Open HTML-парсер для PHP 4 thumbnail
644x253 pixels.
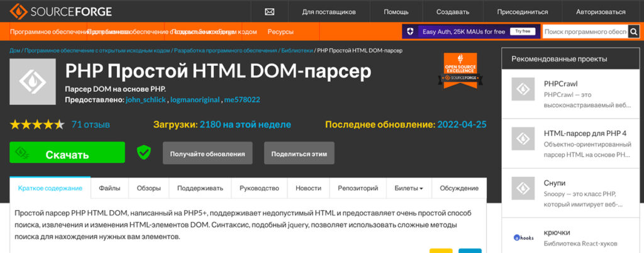(523, 138)
